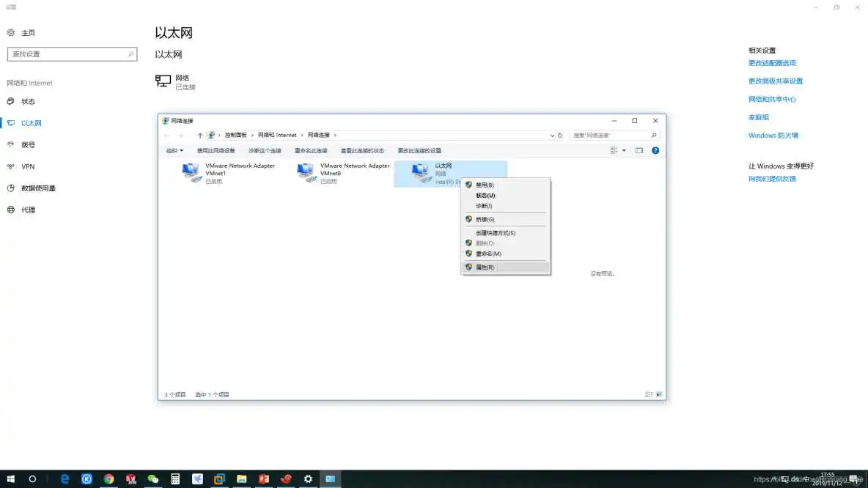Launch Google Chrome from the taskbar
The height and width of the screenshot is (488, 868).
click(x=108, y=478)
